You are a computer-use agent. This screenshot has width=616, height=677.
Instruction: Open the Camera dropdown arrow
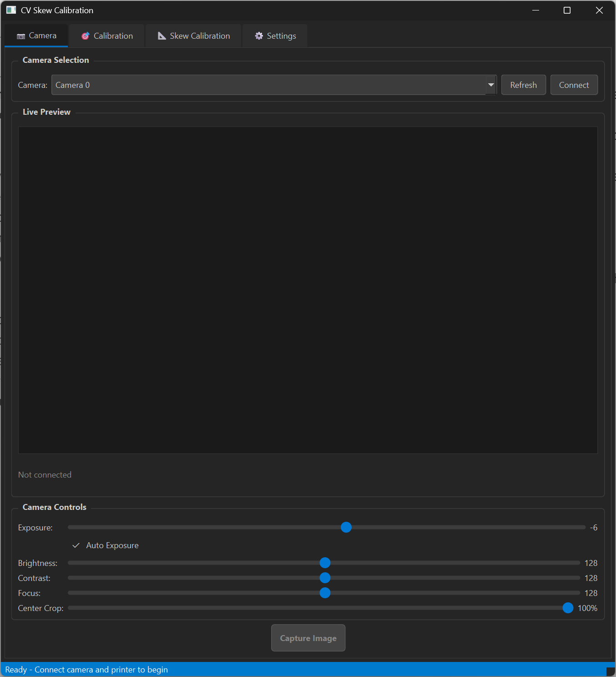tap(491, 85)
